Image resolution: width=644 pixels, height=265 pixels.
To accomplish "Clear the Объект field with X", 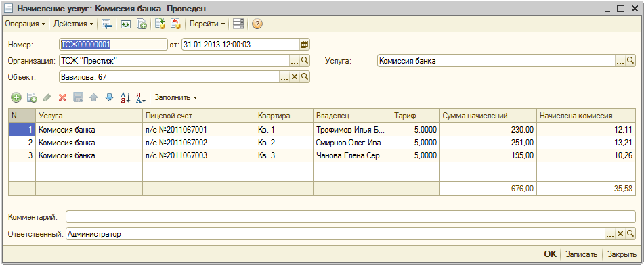I will 295,76.
